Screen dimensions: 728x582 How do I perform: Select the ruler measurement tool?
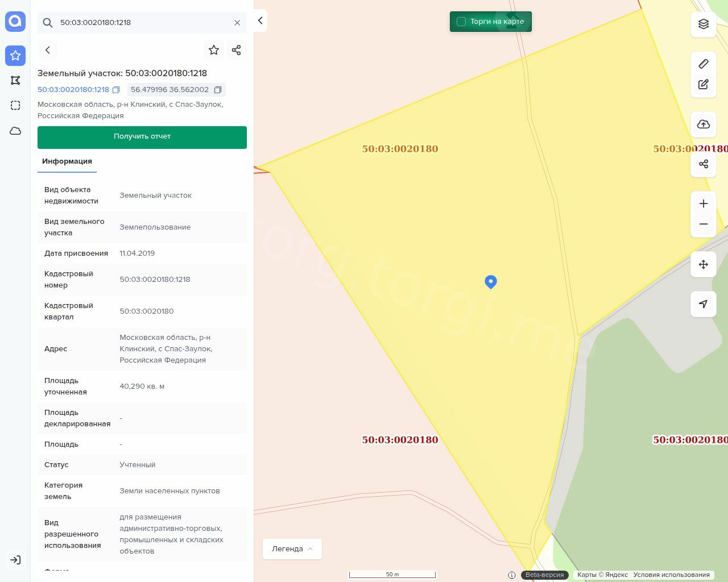click(704, 64)
